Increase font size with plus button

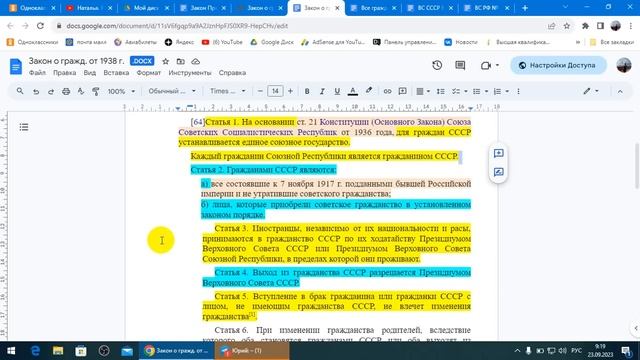[290, 91]
